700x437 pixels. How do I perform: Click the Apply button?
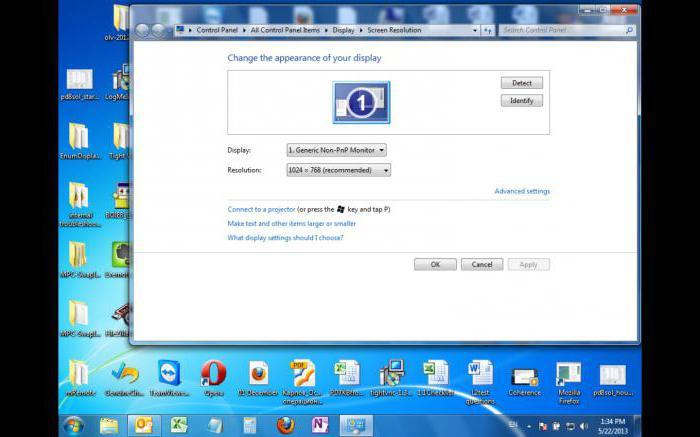coord(529,265)
